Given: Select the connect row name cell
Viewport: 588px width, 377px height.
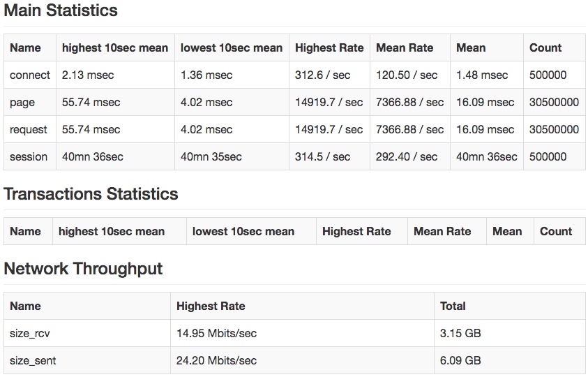Looking at the screenshot, I should 29,75.
